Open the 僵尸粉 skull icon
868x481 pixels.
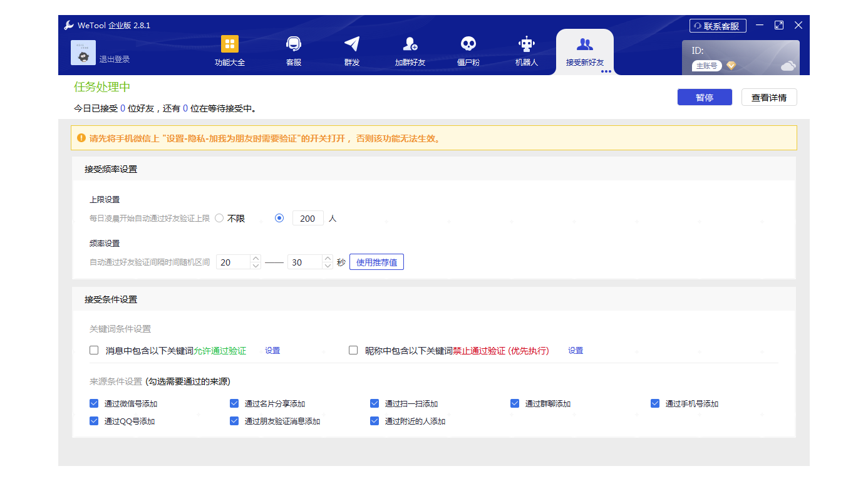tap(468, 44)
